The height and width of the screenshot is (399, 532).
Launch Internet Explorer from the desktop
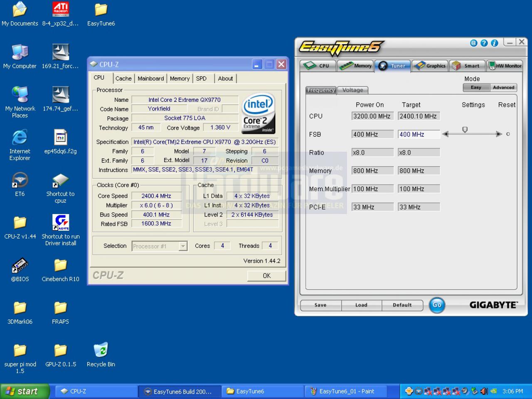click(20, 145)
